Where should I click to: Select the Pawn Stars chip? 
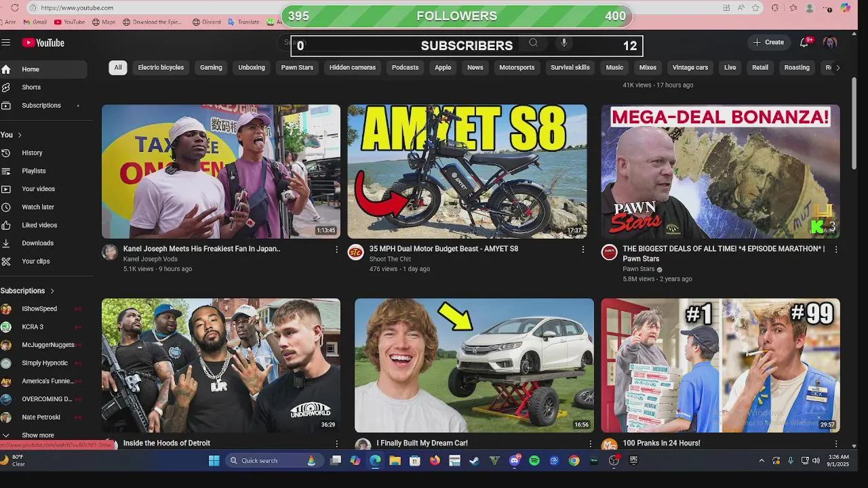(x=297, y=68)
